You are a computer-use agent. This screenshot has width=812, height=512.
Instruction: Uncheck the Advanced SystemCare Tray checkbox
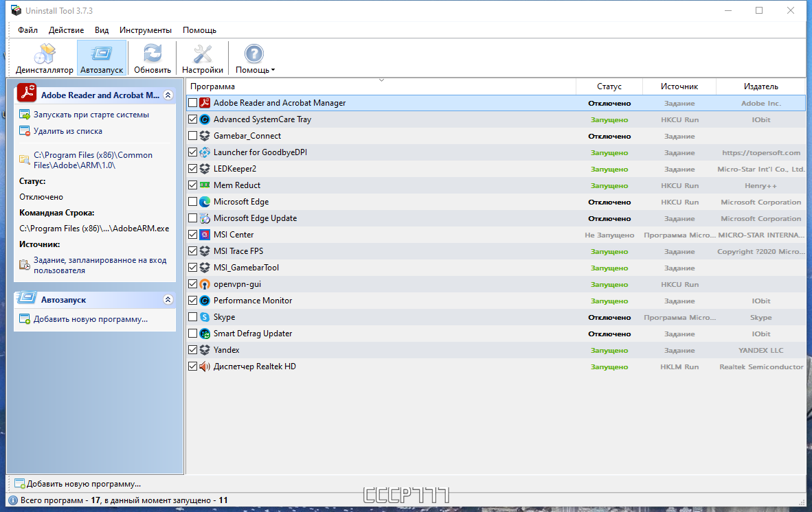tap(192, 119)
